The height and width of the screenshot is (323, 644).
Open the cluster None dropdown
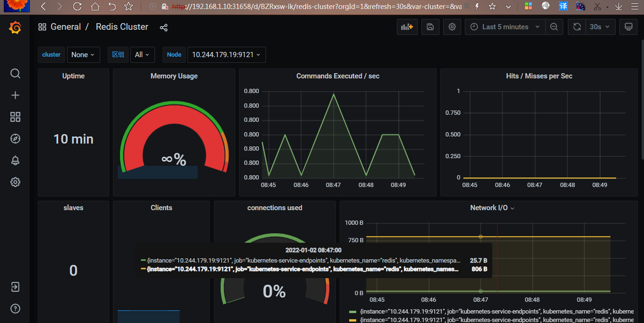click(x=84, y=55)
